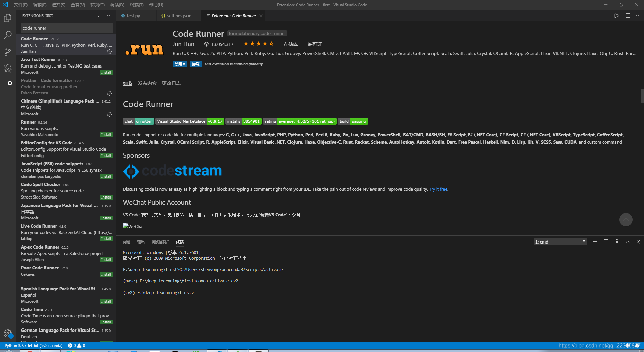The height and width of the screenshot is (352, 644).
Task: Open the 禁用 disable dropdown button
Action: (x=180, y=64)
